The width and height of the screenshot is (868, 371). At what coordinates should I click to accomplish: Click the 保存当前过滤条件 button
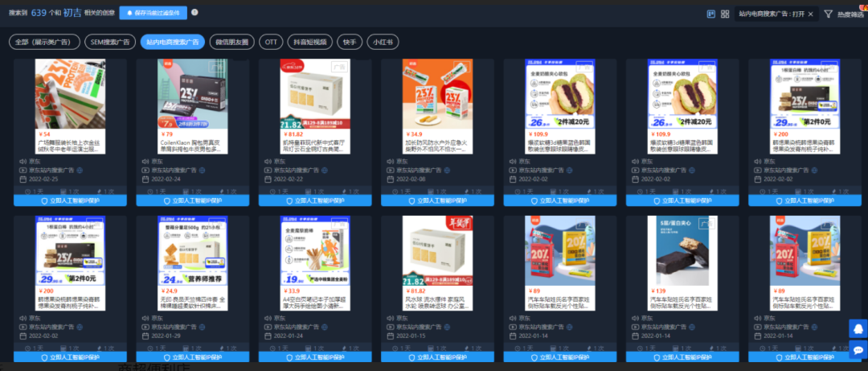[x=154, y=13]
